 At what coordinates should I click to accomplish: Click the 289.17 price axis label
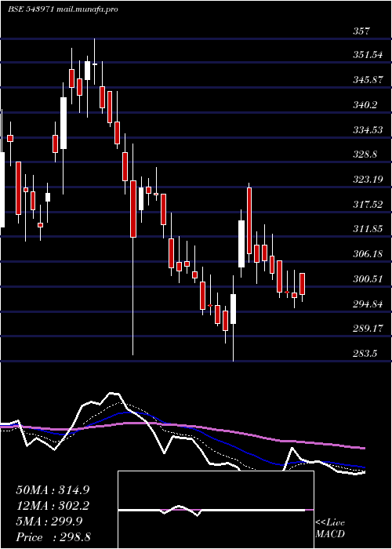368,329
